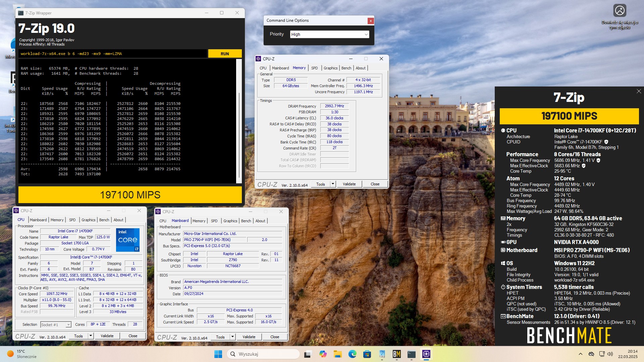Click the Motherboard icon in BenchMate panel
The width and height of the screenshot is (644, 362).
click(503, 250)
